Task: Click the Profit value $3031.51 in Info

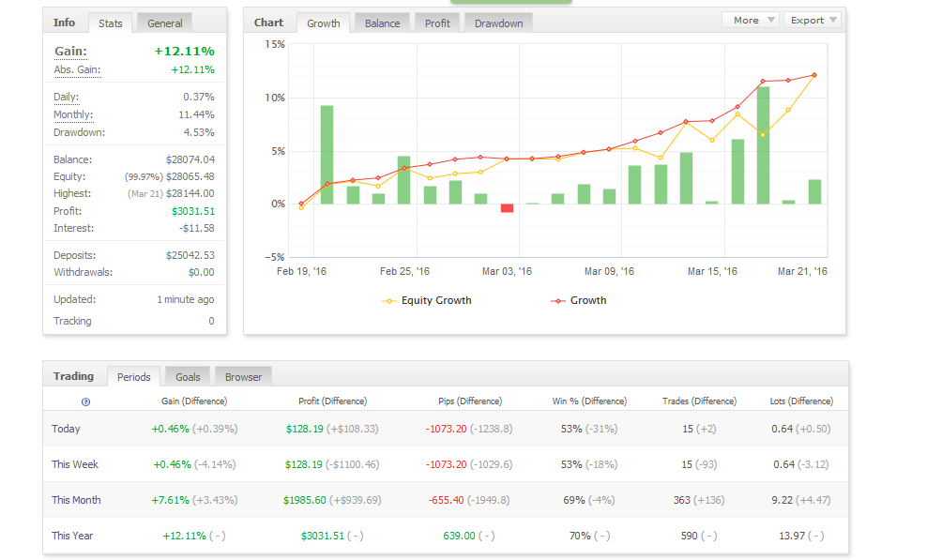Action: click(193, 211)
